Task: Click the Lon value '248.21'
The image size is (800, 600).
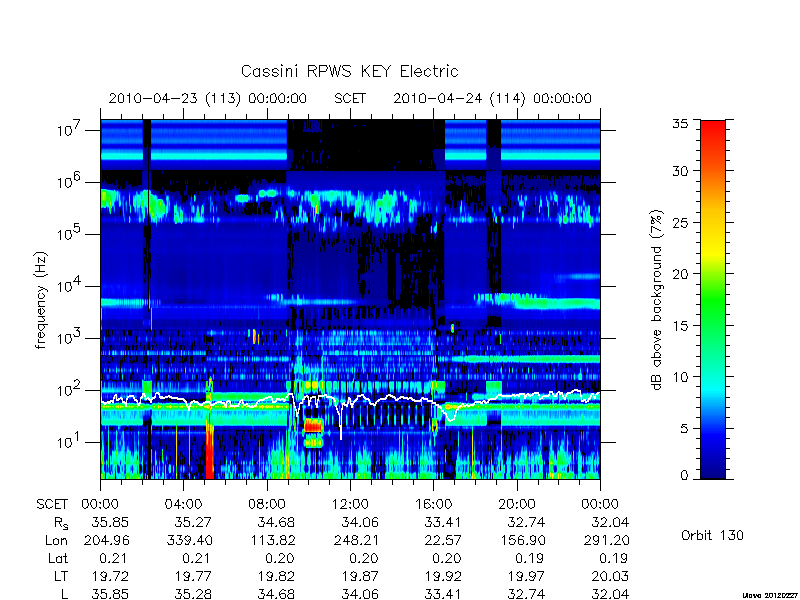Action: click(355, 540)
